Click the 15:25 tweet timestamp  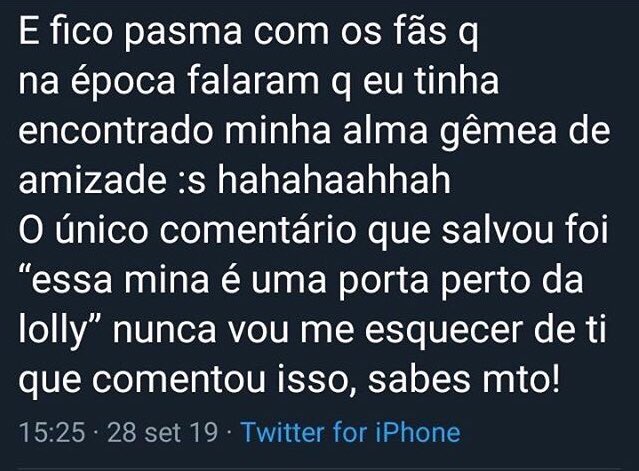point(53,433)
